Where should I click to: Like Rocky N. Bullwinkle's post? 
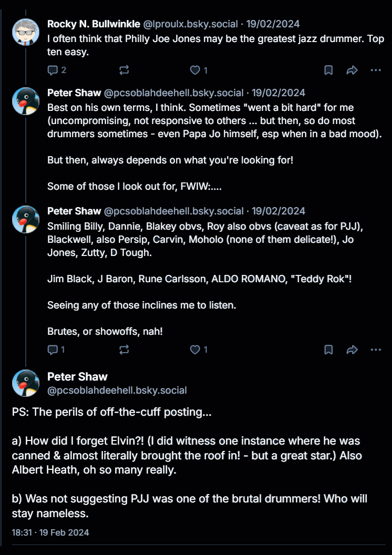(195, 70)
